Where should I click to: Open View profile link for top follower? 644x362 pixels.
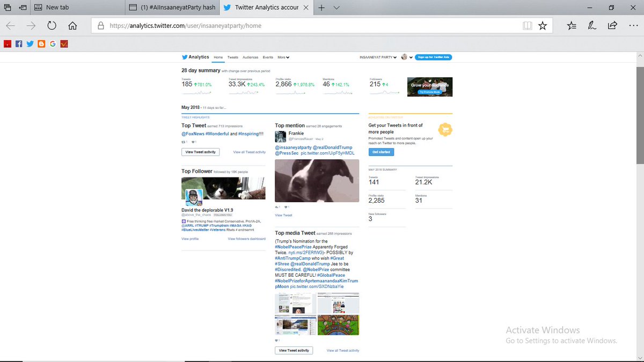click(190, 239)
